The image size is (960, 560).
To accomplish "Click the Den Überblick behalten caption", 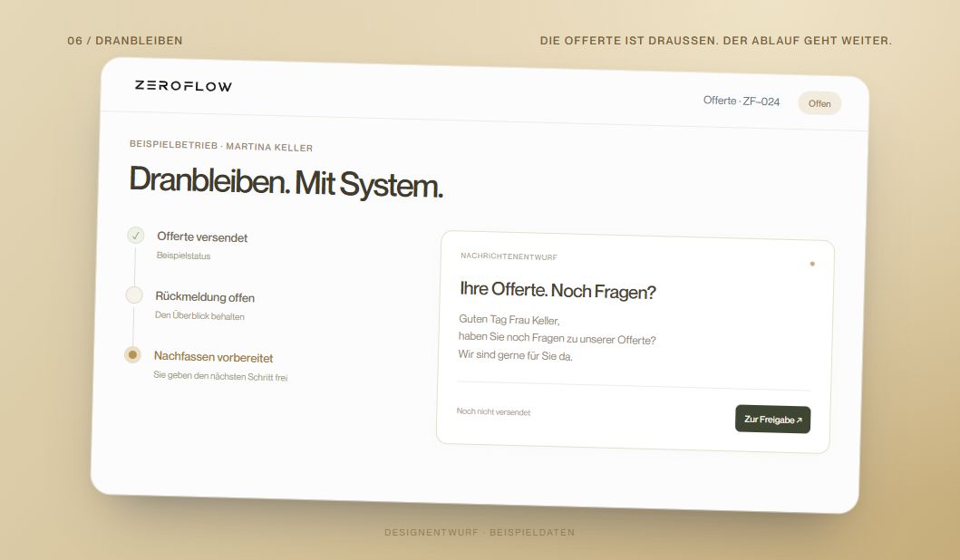I will 199,316.
